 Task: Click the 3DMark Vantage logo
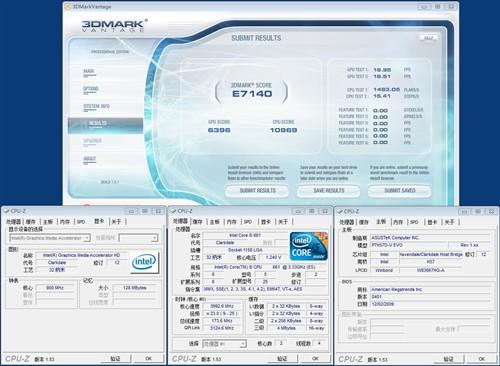(x=114, y=26)
